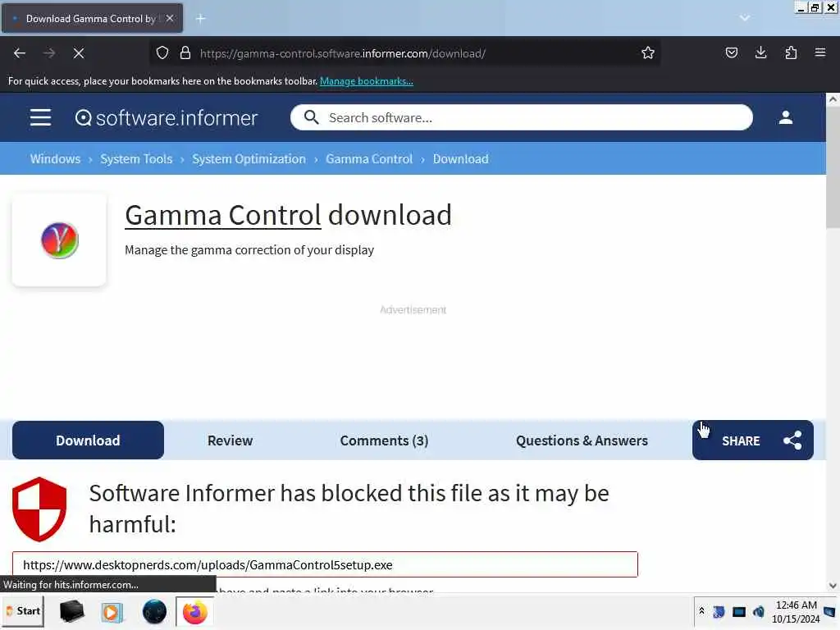
Task: Switch to Firefox in the taskbar
Action: pyautogui.click(x=194, y=612)
